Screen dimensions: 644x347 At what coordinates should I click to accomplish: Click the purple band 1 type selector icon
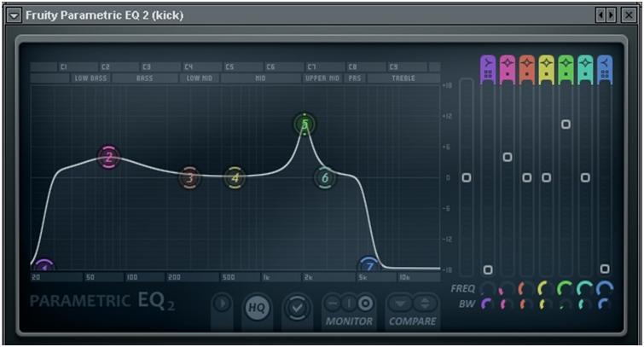click(488, 68)
